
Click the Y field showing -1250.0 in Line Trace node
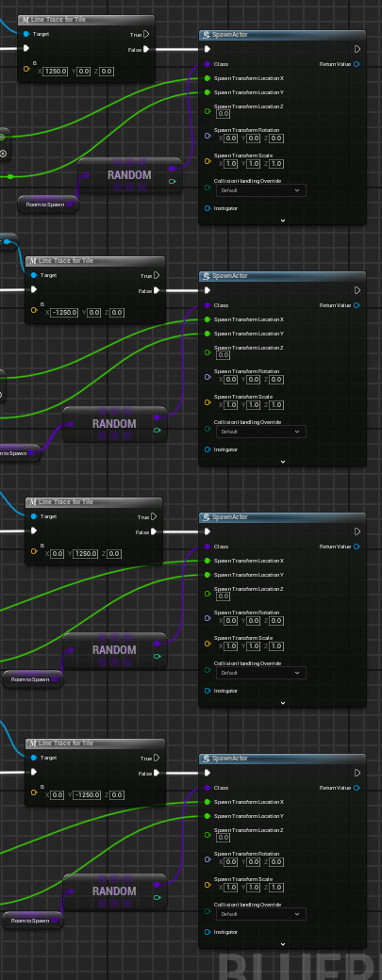pyautogui.click(x=87, y=795)
